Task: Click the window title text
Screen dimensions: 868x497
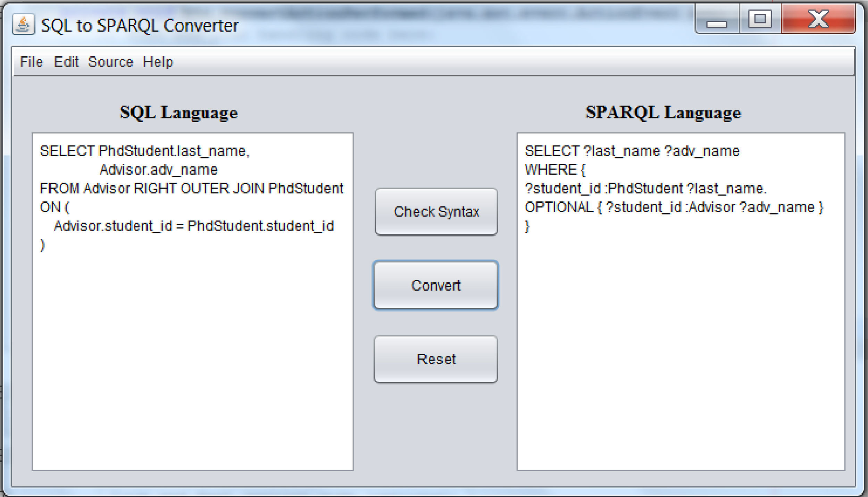Action: coord(140,26)
